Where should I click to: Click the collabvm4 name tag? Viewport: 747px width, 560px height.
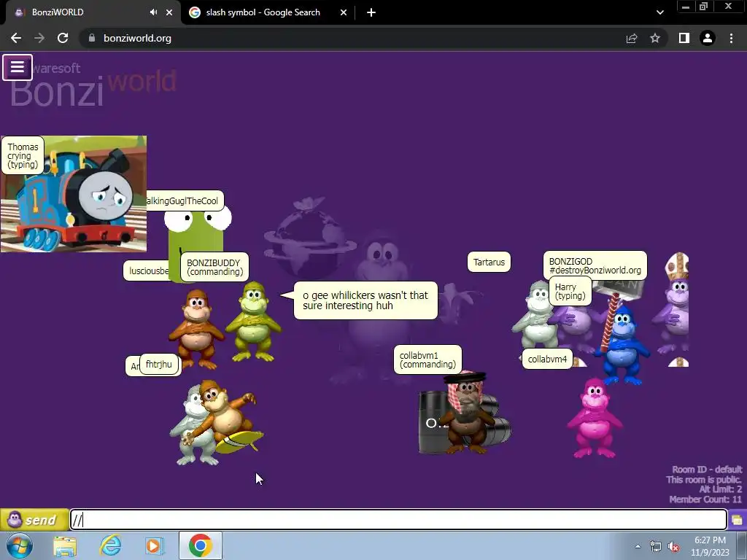[547, 359]
